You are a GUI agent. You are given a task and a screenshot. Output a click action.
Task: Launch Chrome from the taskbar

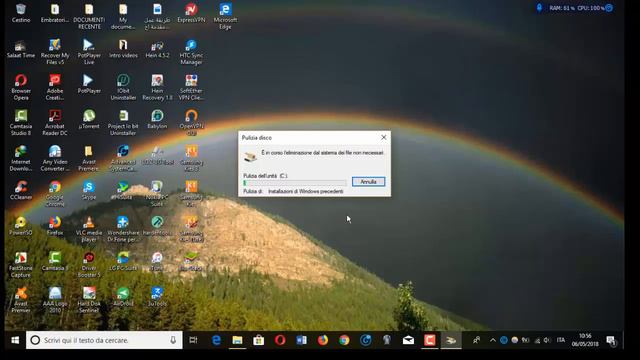(344, 340)
